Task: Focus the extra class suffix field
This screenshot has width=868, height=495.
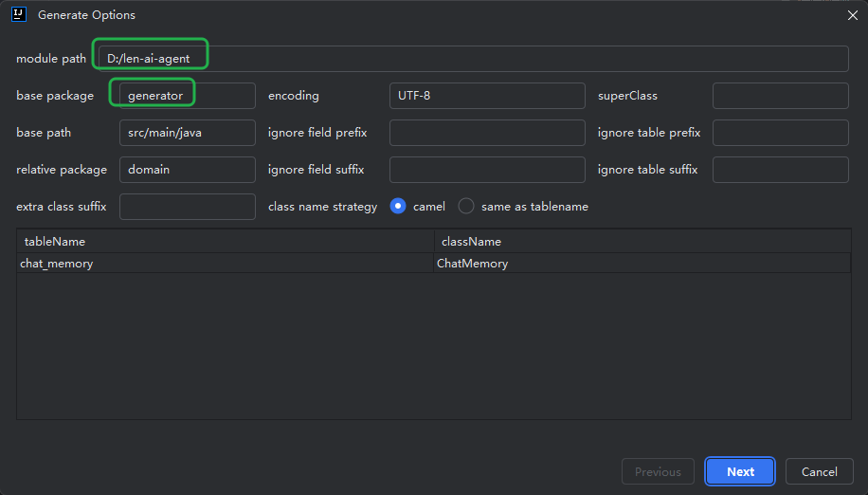Action: pyautogui.click(x=187, y=207)
